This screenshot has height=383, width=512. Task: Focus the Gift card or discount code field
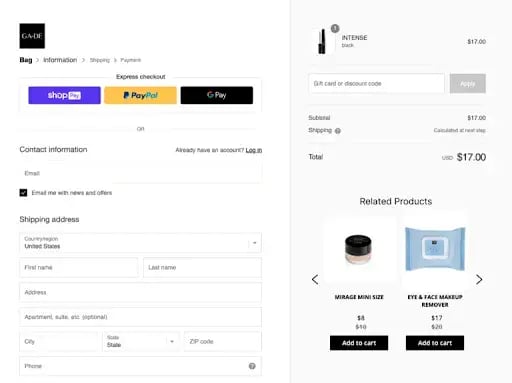tap(376, 83)
